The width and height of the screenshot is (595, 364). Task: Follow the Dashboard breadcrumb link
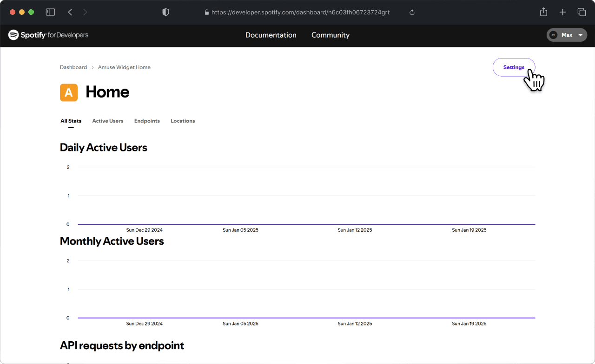[73, 67]
